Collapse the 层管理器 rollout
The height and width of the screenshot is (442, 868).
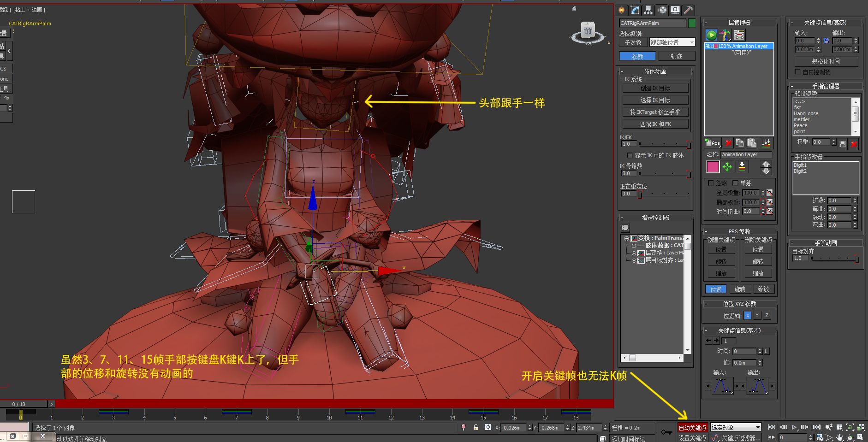tap(739, 23)
